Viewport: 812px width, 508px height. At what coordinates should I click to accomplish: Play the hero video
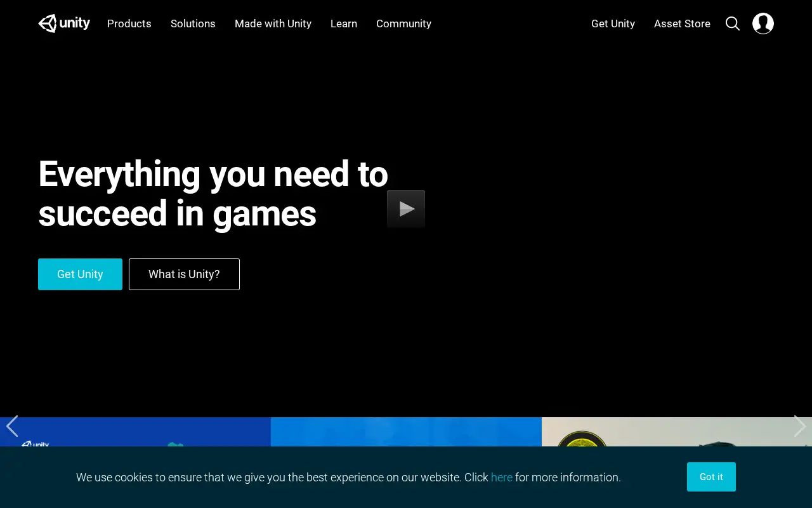pos(406,208)
